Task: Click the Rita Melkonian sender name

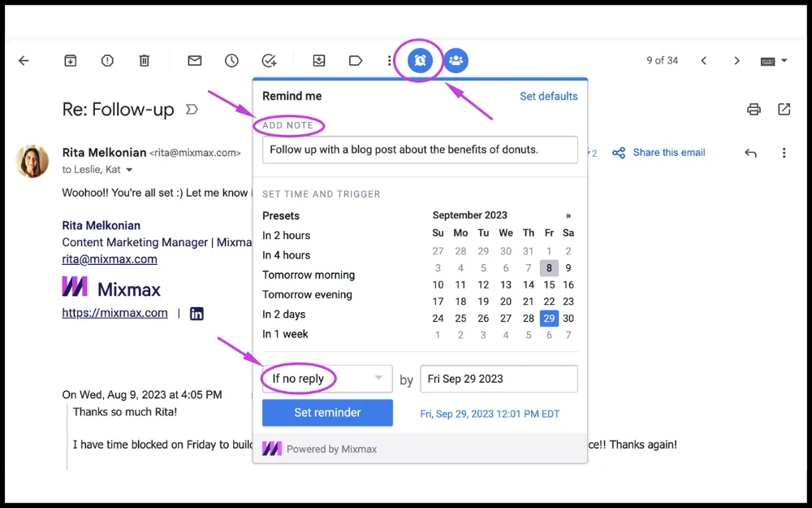Action: point(104,153)
